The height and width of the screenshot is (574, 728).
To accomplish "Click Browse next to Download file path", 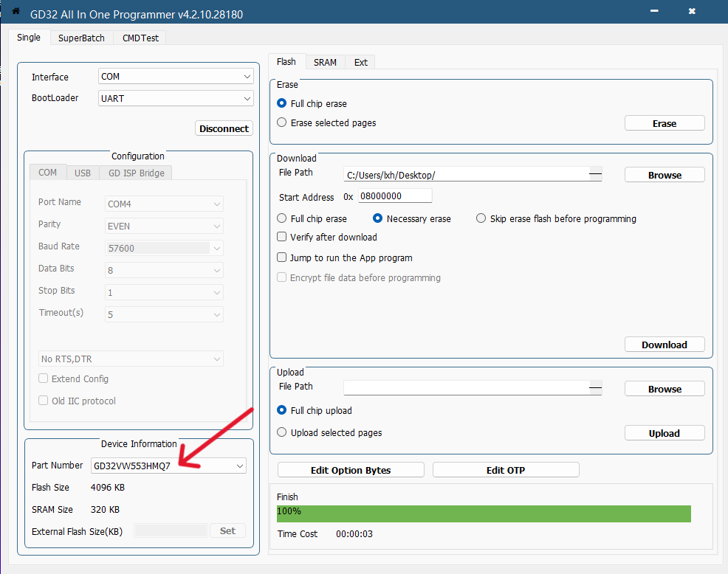I will tap(664, 175).
